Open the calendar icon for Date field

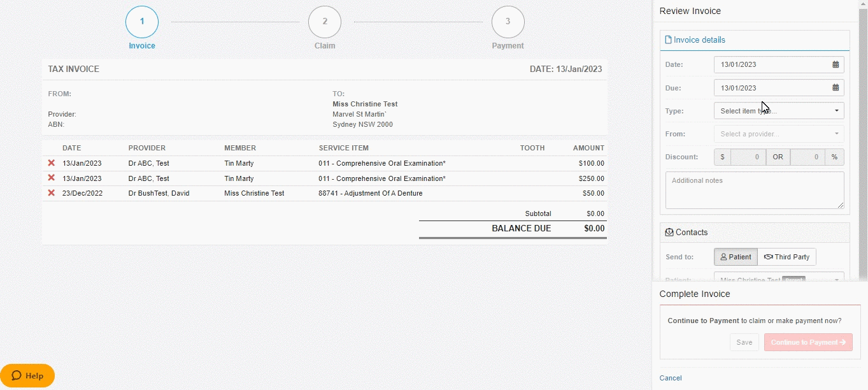(x=836, y=64)
